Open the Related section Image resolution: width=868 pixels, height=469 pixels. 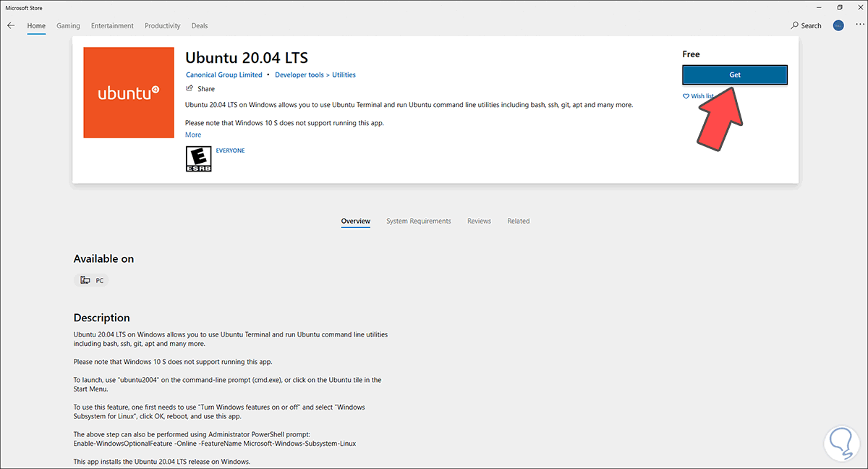pos(519,221)
